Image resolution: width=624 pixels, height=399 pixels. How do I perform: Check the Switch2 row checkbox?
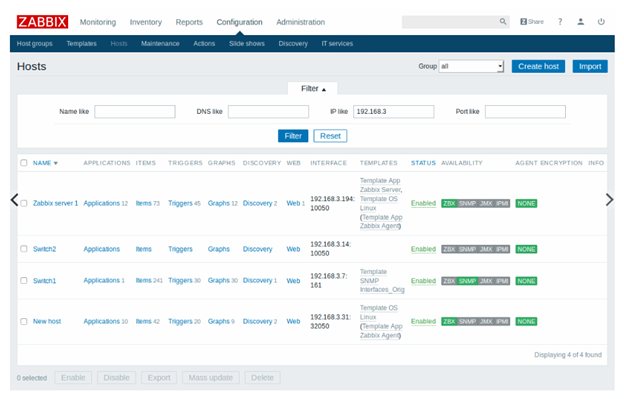pyautogui.click(x=24, y=249)
